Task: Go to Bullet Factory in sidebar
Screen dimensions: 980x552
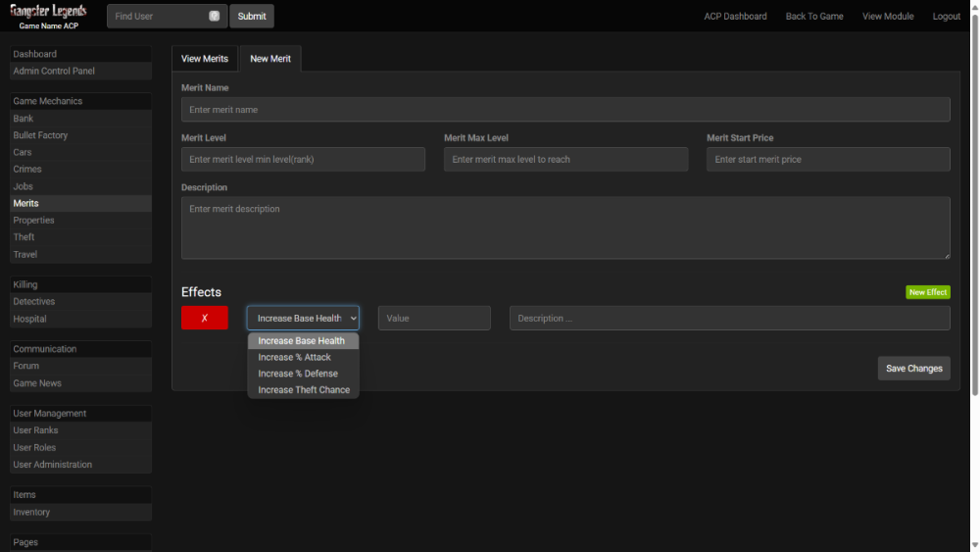Action: coord(40,135)
